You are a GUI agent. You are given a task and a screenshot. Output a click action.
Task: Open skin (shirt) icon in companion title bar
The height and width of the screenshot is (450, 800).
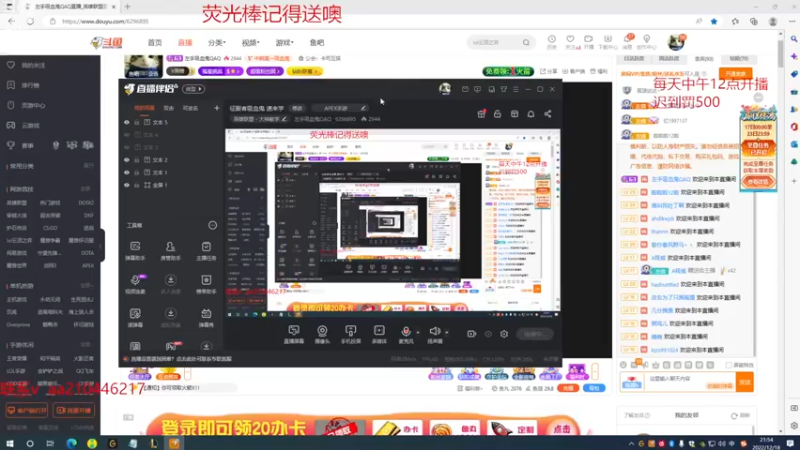tap(504, 89)
